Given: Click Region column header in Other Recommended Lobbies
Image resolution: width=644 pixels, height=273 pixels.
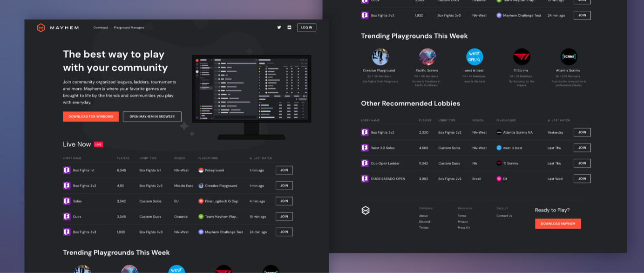Looking at the screenshot, I should 478,121.
